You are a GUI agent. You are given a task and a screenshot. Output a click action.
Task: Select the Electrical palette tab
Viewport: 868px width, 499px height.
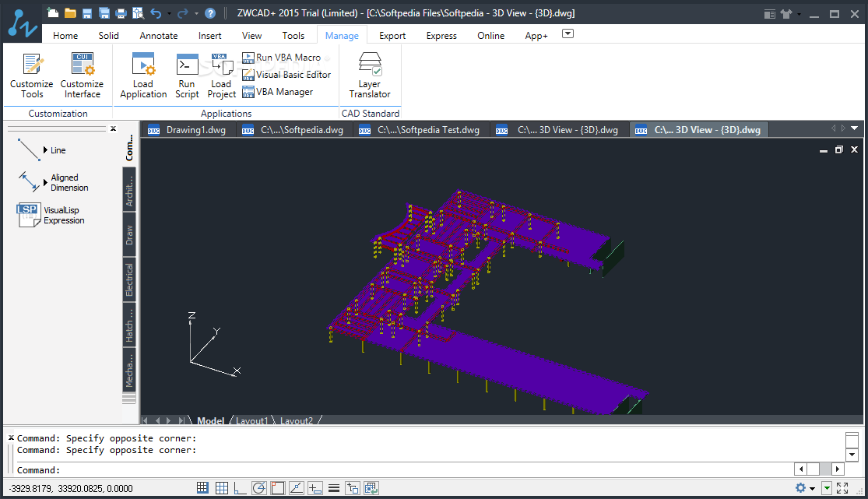pos(129,279)
